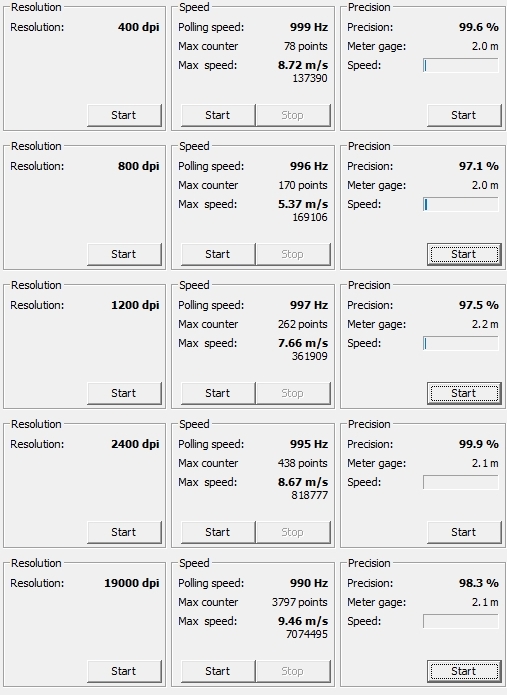Screen dimensions: 507x695
Task: Start the Speed test showing 995 Hz polling
Action: (218, 532)
